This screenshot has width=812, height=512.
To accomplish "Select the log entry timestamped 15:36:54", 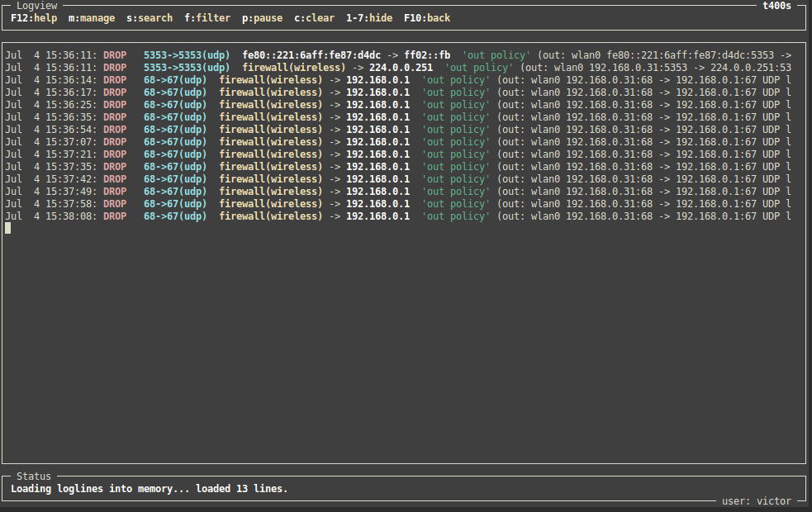I will coord(399,130).
